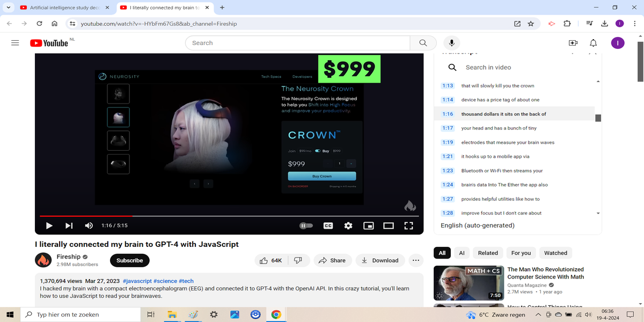This screenshot has width=644, height=322.
Task: Open Windows Start menu
Action: [x=10, y=314]
